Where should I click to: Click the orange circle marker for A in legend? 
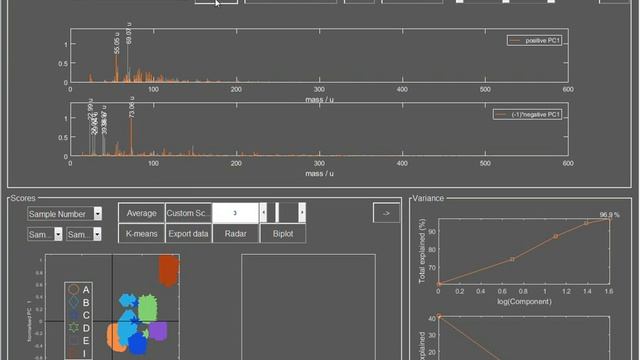(73, 289)
